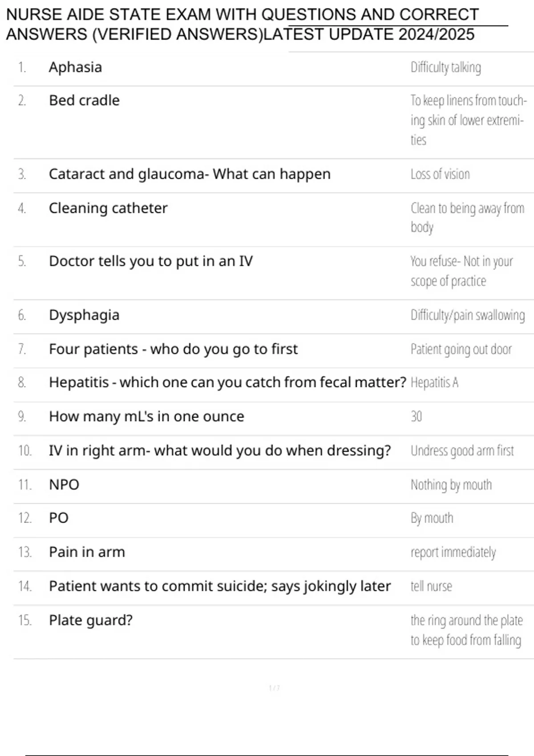Click 'Doctor tells you to put in an IV'

click(151, 261)
